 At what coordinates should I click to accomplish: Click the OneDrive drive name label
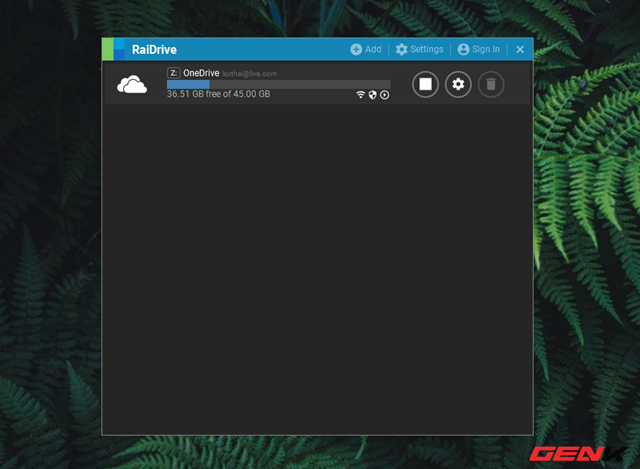tap(200, 73)
